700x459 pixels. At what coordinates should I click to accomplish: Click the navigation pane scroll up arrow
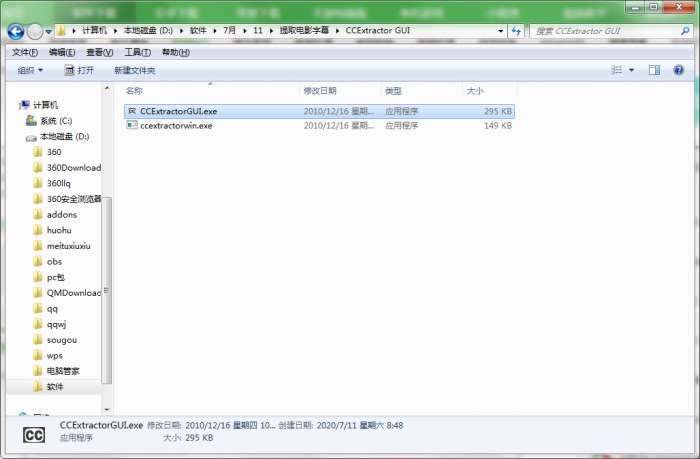pyautogui.click(x=107, y=88)
